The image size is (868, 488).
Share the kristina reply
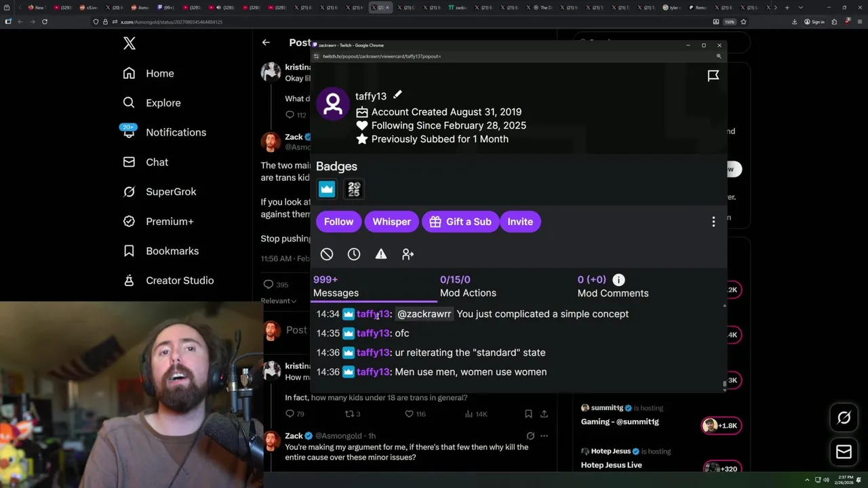tap(544, 413)
